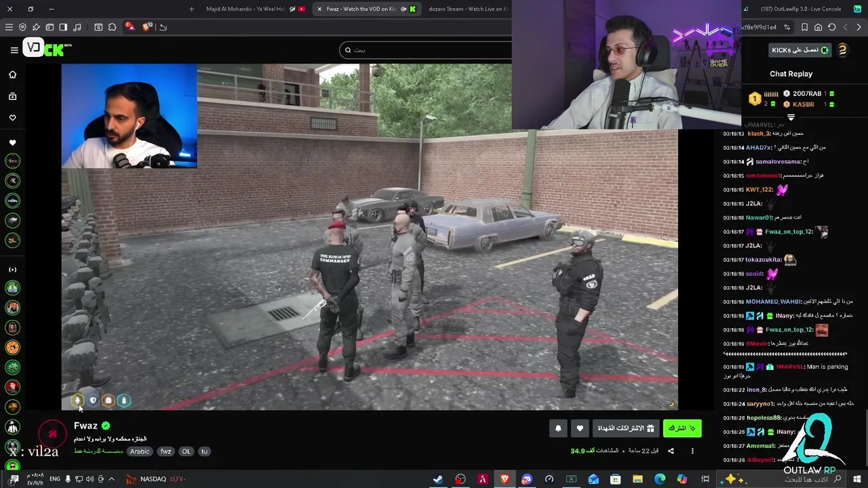Screen dimensions: 868x488
Task: Click the Brave extension with 12 badge
Action: [147, 27]
